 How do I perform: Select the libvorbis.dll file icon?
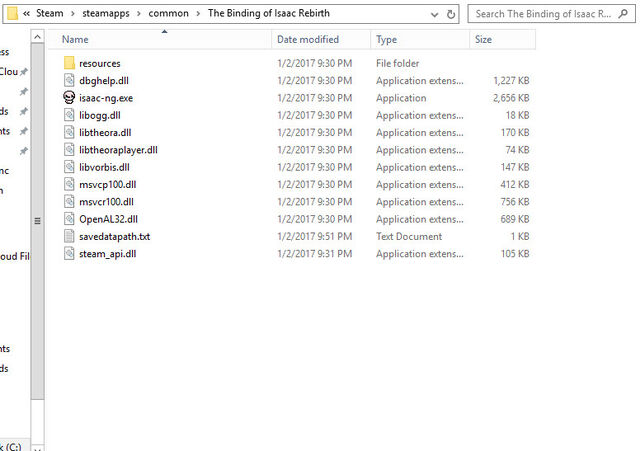click(x=69, y=167)
